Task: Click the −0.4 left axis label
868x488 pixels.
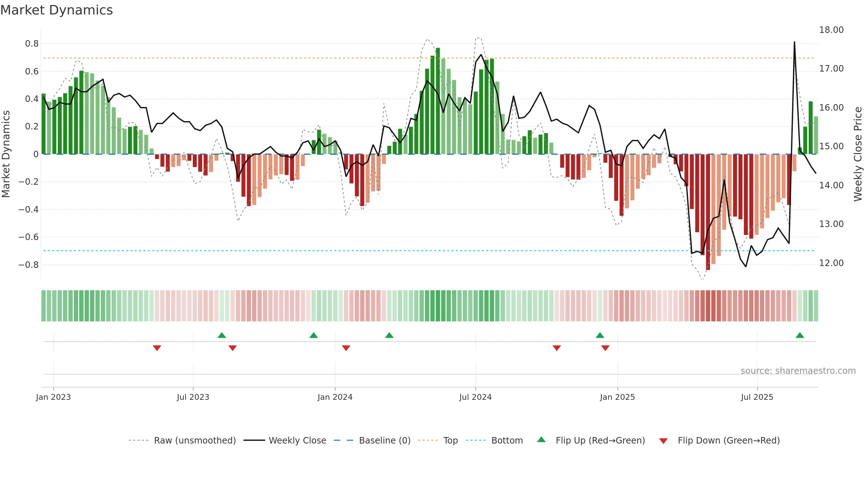Action: coord(28,209)
